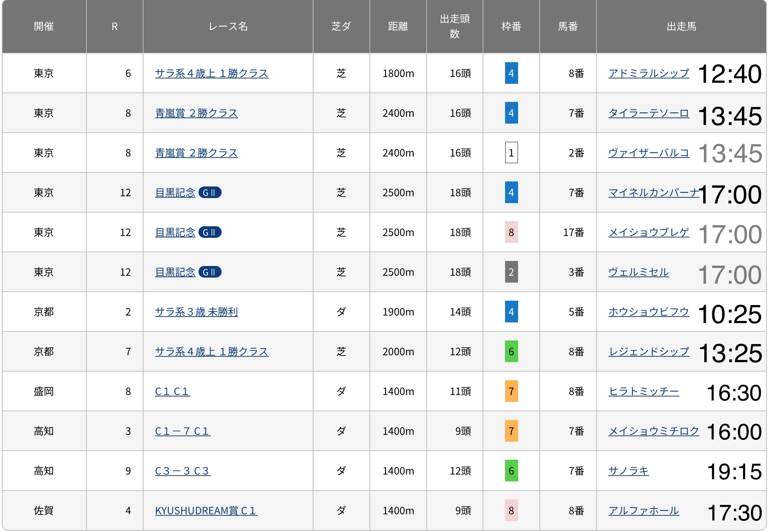Screen dimensions: 769x532
Task: Open 京都 サラ系3歳 未勝利 race
Action: click(x=196, y=312)
